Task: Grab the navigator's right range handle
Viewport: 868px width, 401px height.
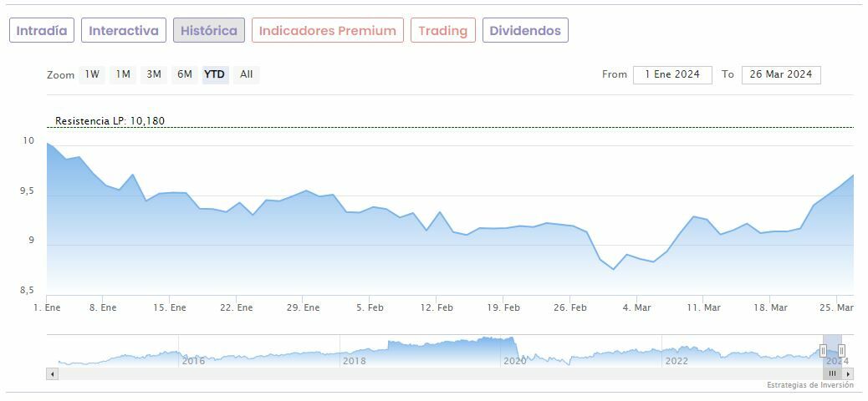Action: pos(841,351)
